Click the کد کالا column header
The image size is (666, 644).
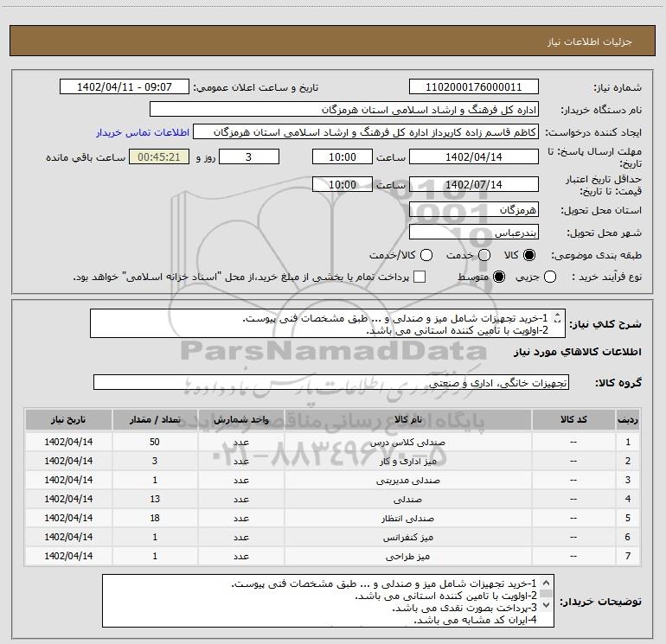click(x=573, y=419)
